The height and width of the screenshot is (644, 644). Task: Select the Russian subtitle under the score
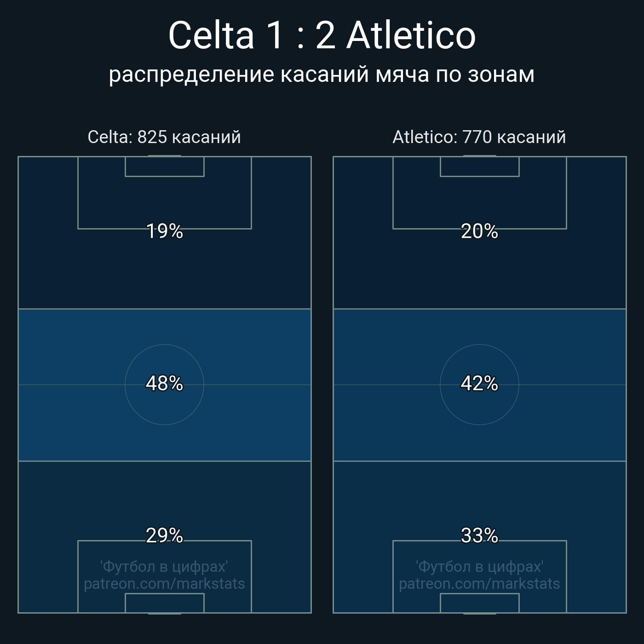coord(322,75)
